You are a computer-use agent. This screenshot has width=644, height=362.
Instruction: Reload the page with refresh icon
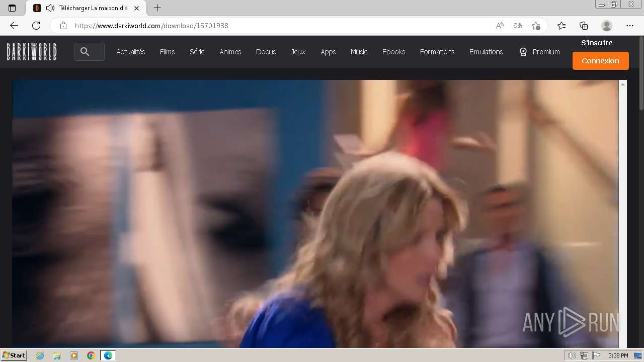coord(36,26)
